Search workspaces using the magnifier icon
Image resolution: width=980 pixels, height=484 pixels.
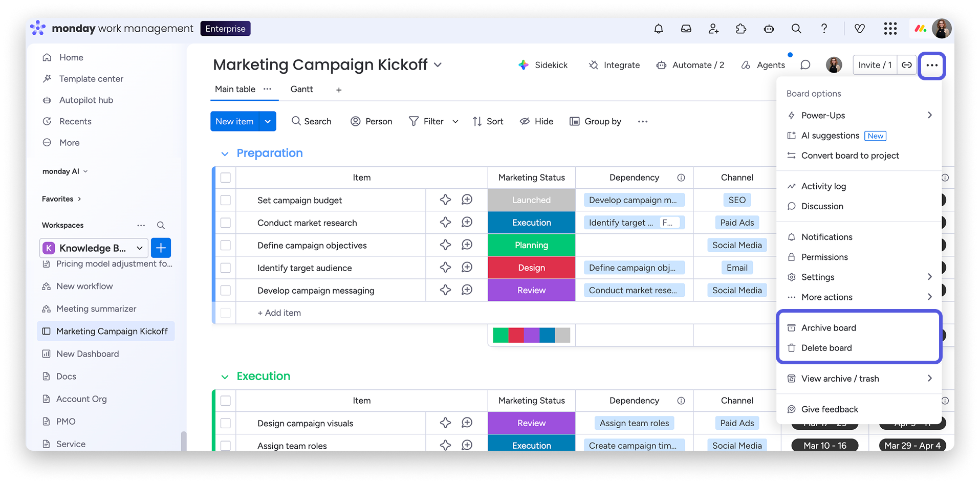161,225
